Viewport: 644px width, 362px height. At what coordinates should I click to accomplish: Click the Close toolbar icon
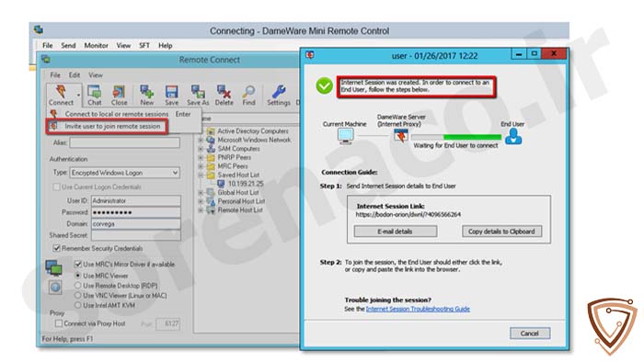(x=119, y=91)
